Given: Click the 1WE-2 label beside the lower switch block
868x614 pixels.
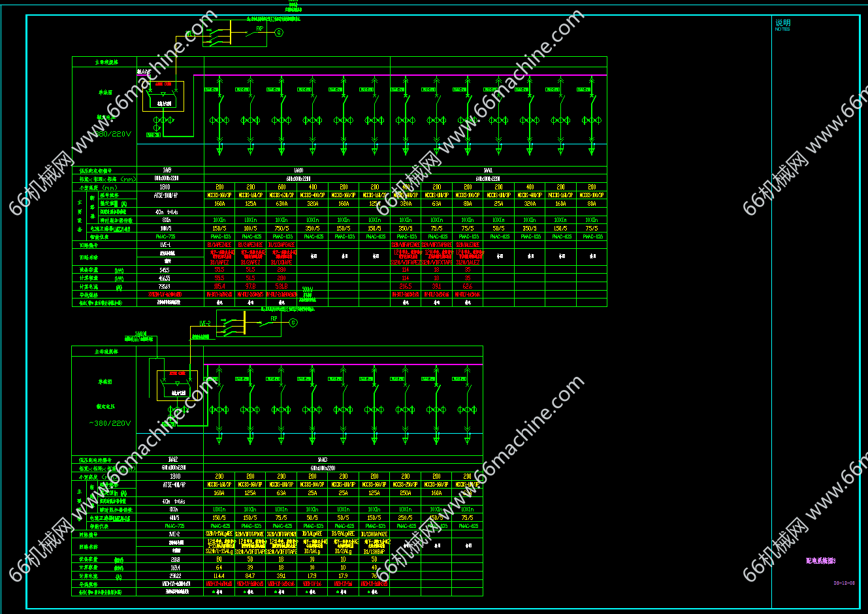Looking at the screenshot, I should (204, 323).
